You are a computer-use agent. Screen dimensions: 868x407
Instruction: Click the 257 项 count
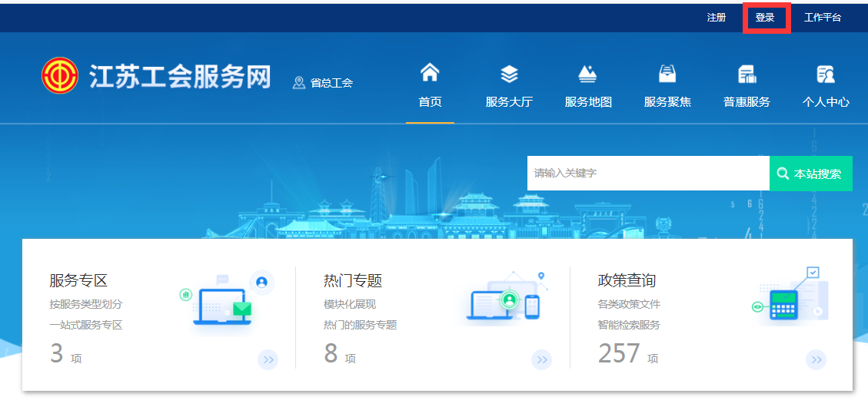pos(628,353)
